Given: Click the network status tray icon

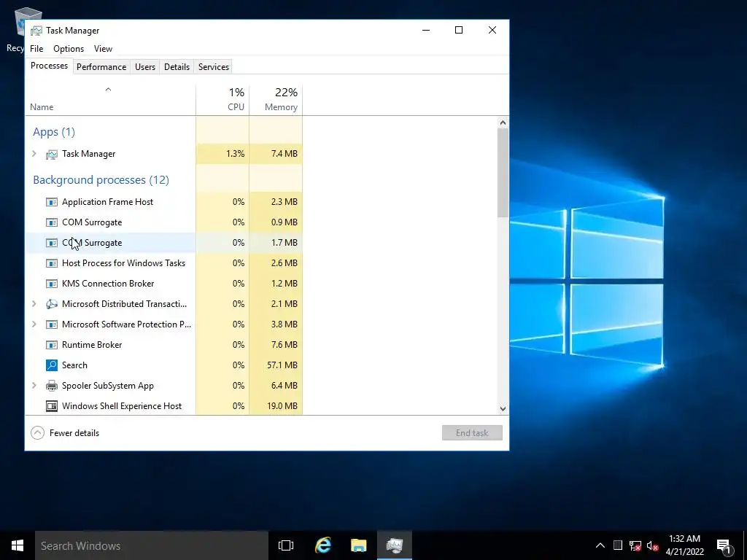Looking at the screenshot, I should (x=635, y=545).
